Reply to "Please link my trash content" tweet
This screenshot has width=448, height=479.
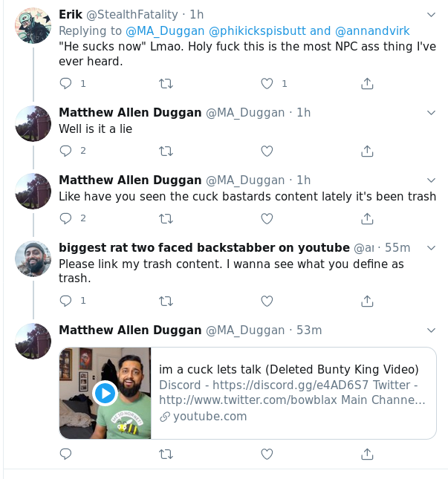click(65, 301)
